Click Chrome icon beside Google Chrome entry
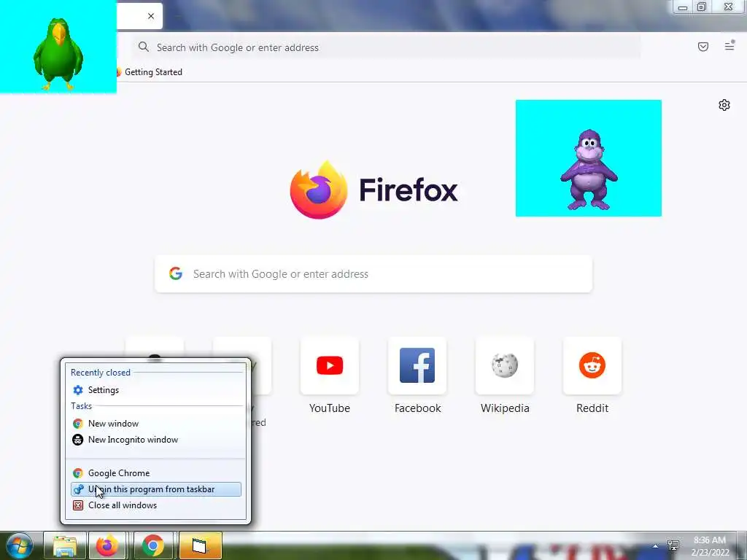The width and height of the screenshot is (747, 560). point(77,472)
